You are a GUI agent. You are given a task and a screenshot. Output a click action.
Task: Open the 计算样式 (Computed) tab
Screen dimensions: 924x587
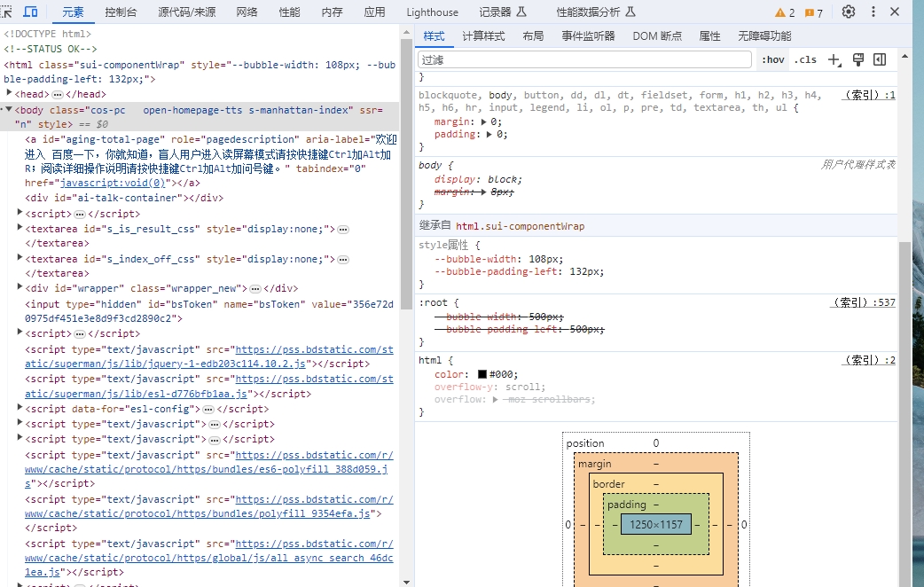coord(483,36)
